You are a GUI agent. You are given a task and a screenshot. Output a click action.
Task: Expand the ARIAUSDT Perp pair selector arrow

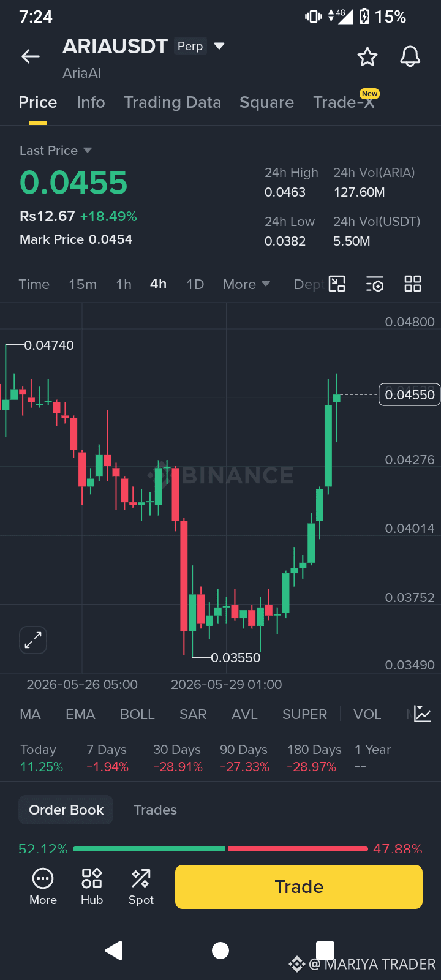pyautogui.click(x=219, y=46)
